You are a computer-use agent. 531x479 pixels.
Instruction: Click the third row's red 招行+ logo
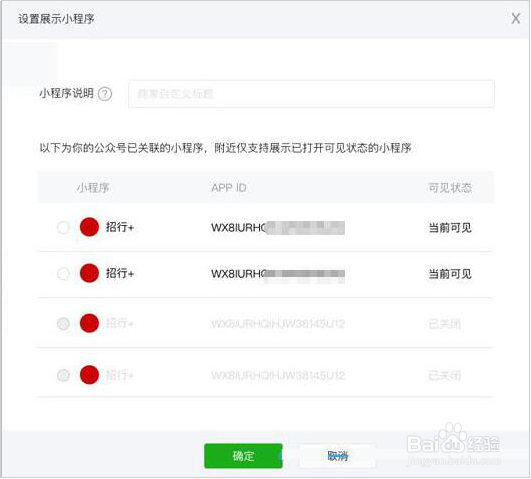pos(89,323)
